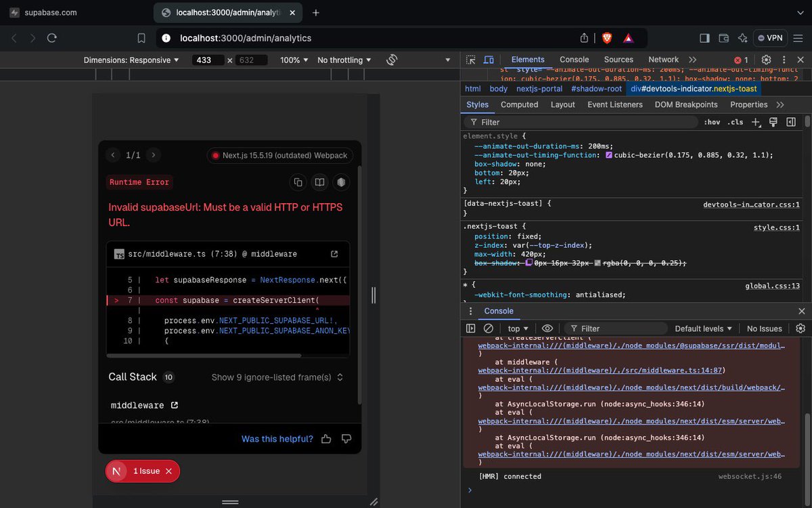Click the red error count badge

point(742,60)
